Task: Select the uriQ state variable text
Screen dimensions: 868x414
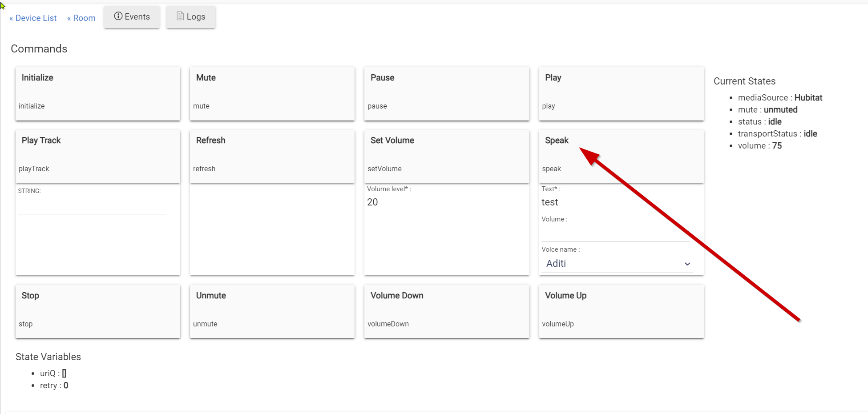Action: coord(53,373)
